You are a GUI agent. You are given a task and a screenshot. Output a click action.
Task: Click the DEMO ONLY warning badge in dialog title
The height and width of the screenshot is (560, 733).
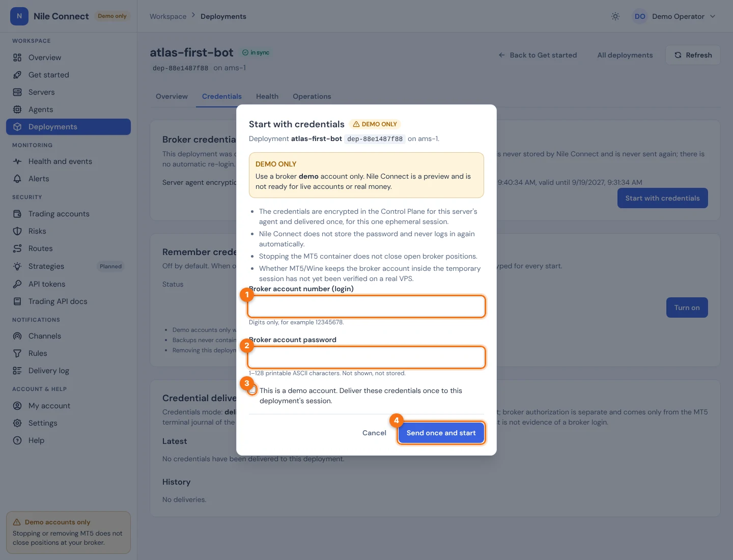click(375, 124)
